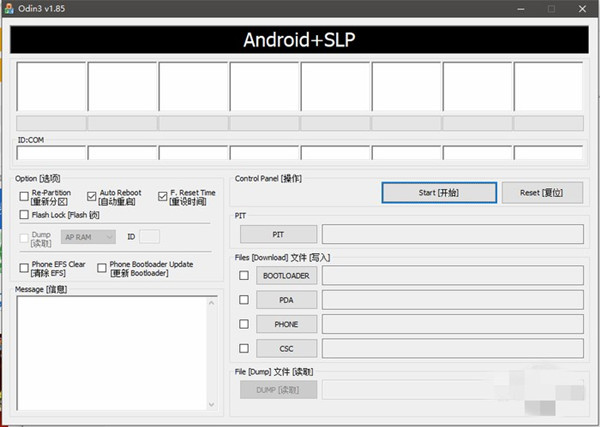This screenshot has height=427, width=600.
Task: Open the AP RAM dropdown
Action: (88, 237)
